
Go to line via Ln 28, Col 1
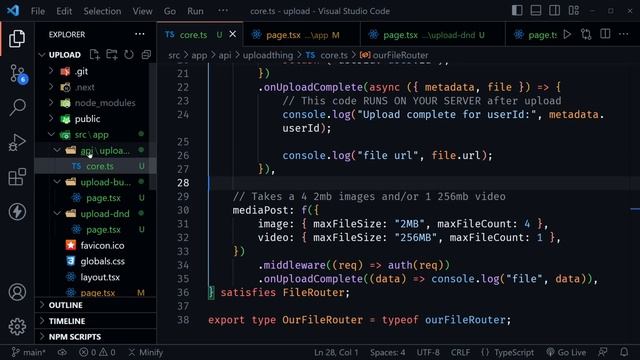pyautogui.click(x=336, y=352)
